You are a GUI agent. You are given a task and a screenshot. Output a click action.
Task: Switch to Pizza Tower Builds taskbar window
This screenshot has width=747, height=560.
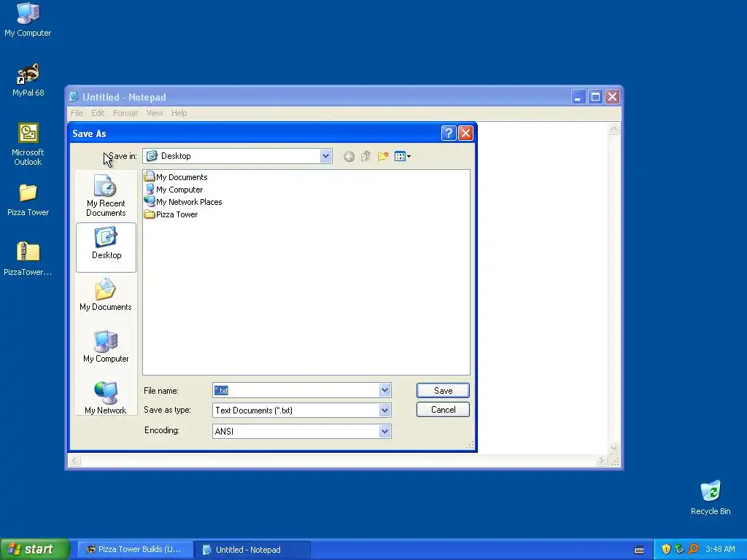(134, 550)
